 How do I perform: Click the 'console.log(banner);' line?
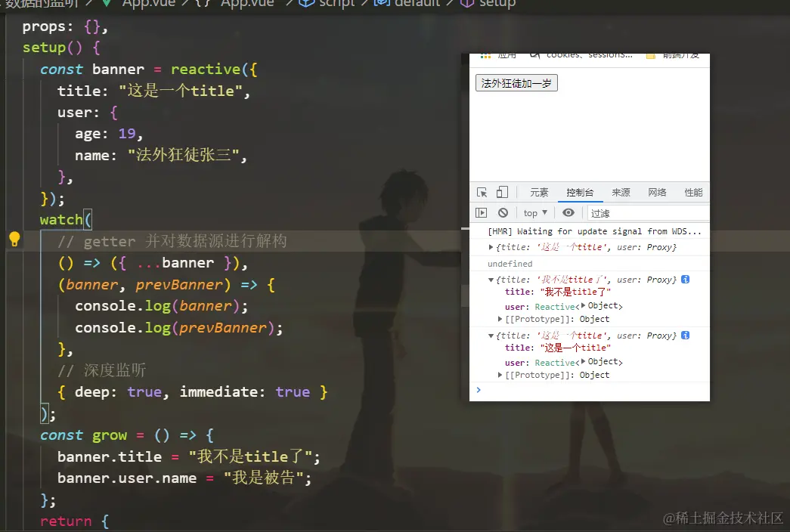[x=161, y=306]
